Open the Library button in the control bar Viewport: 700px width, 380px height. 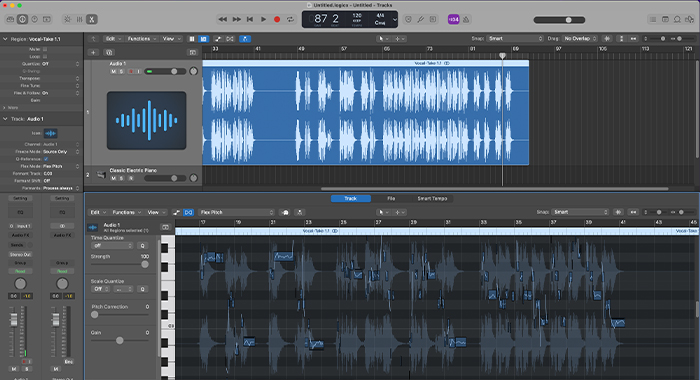coord(10,19)
